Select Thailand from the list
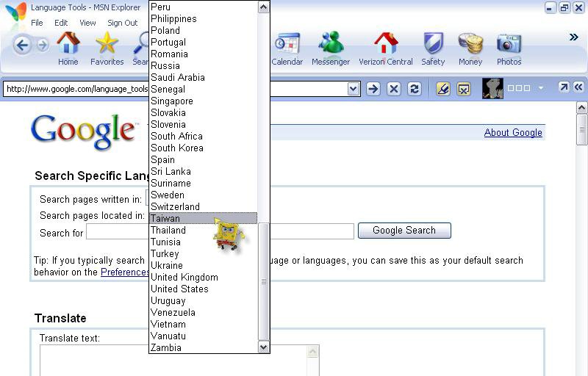The image size is (588, 376). coord(203,231)
